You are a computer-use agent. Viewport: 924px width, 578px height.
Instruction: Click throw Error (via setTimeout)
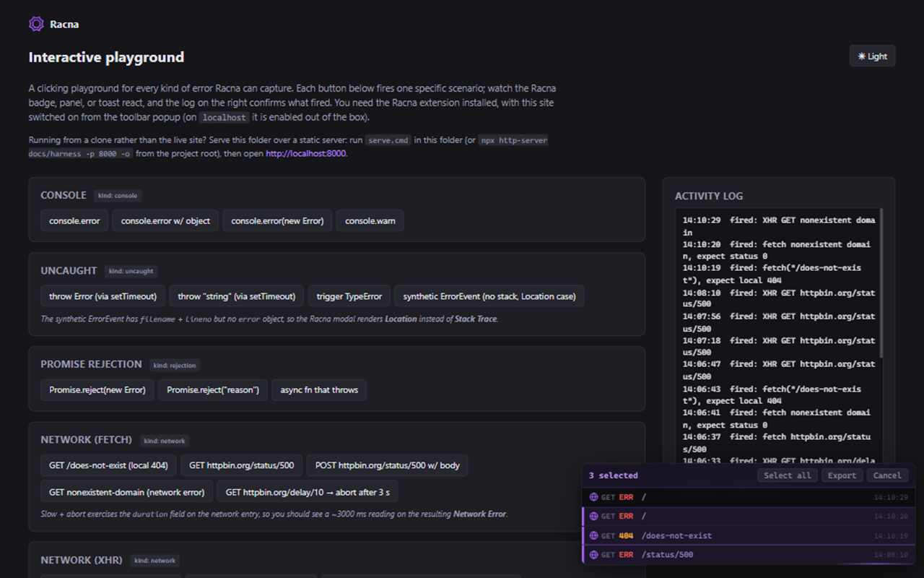coord(103,296)
